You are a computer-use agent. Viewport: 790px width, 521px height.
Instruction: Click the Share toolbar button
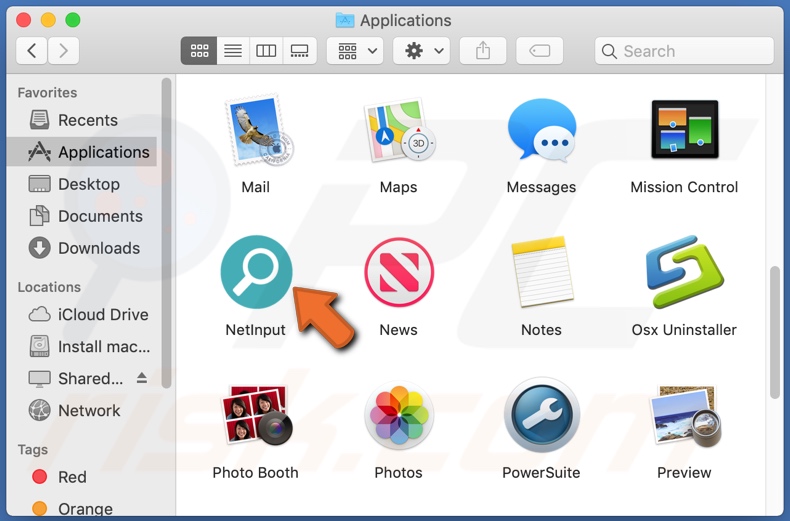point(483,50)
